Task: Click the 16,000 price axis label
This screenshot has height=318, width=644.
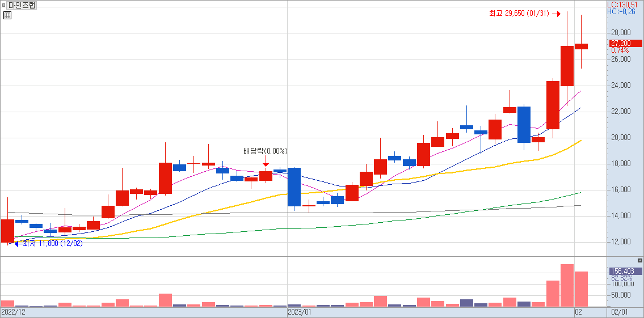Action: pyautogui.click(x=620, y=190)
